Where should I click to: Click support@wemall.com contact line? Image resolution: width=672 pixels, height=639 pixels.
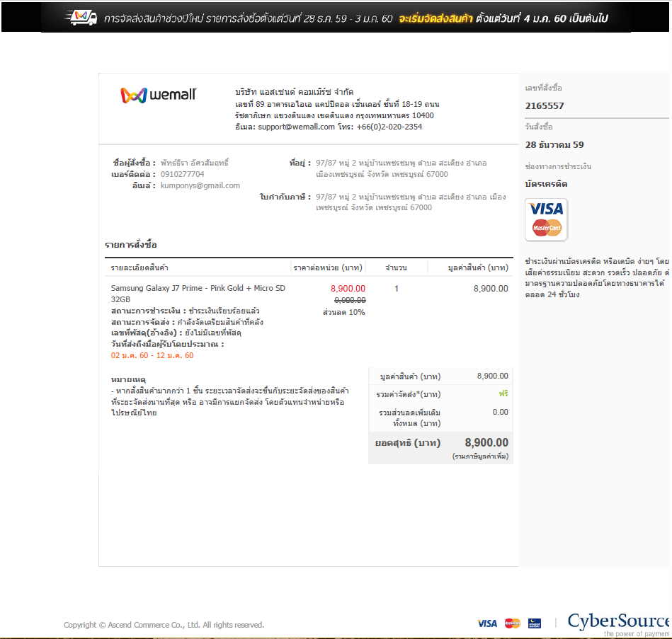[329, 127]
